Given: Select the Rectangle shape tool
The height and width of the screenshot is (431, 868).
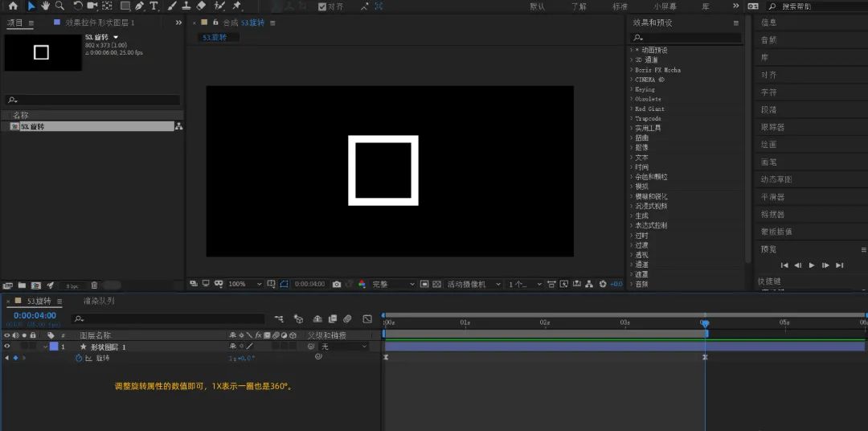Looking at the screenshot, I should pos(125,6).
